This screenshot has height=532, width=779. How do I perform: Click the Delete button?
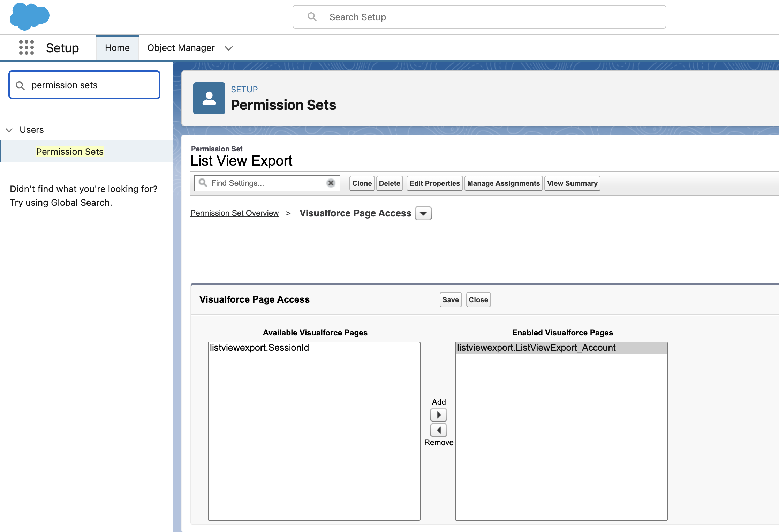point(389,183)
